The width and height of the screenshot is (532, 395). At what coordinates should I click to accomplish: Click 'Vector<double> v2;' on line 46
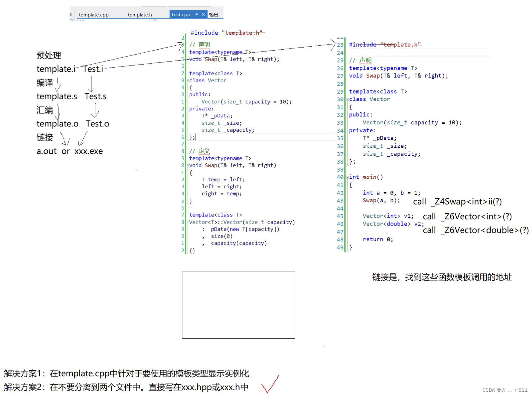[x=393, y=224]
